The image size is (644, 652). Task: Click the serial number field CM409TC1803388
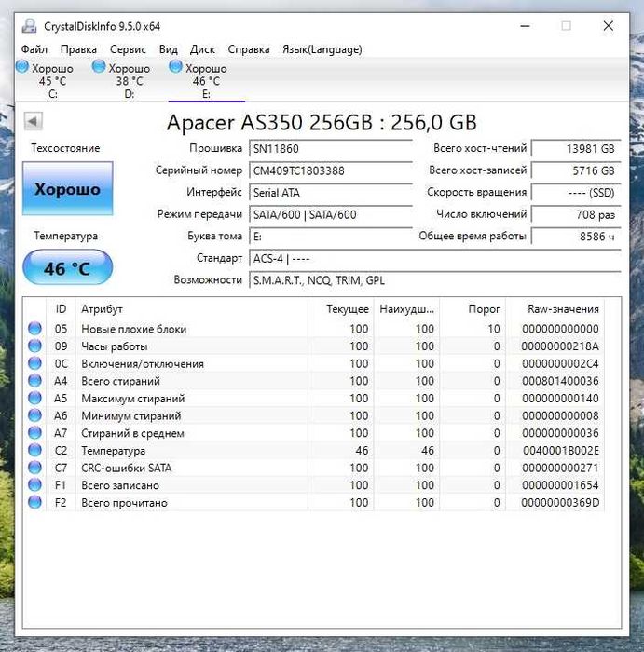[331, 170]
